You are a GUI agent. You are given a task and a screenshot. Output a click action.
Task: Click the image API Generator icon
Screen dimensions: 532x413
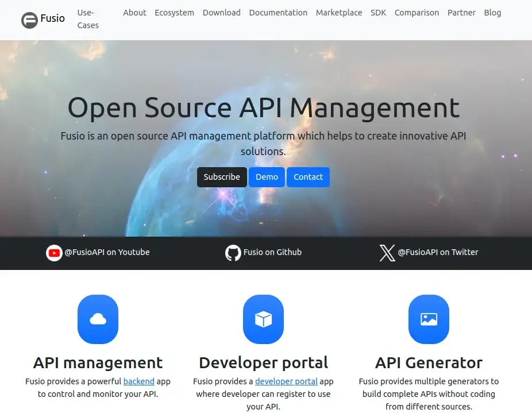click(429, 319)
